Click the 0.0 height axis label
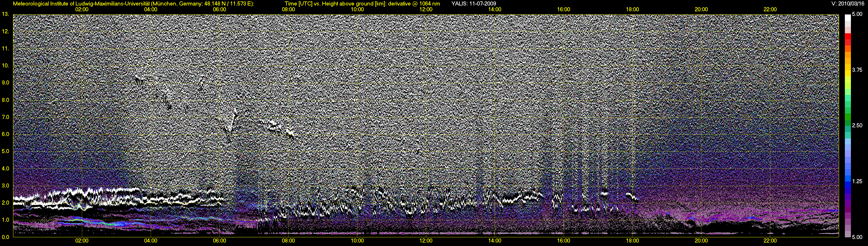This screenshot has width=868, height=246. tap(6, 237)
